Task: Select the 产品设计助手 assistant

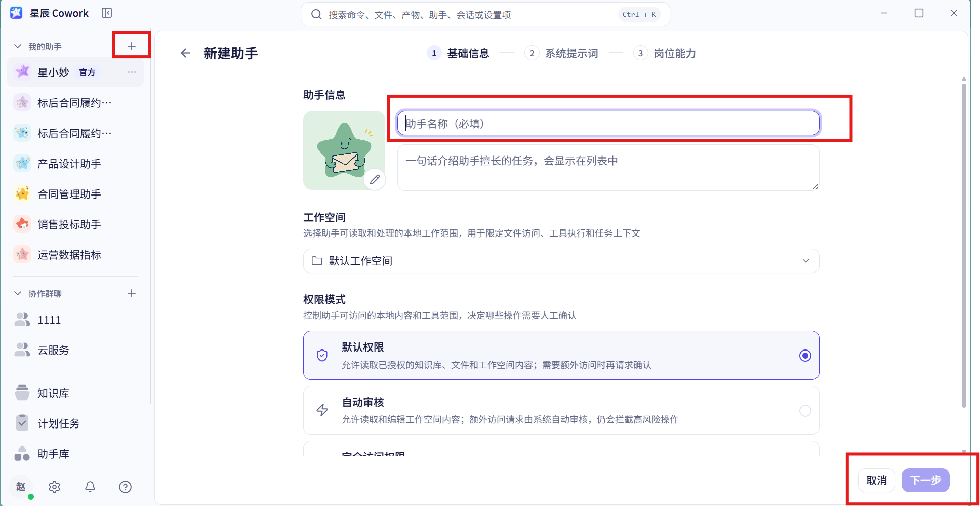Action: pyautogui.click(x=76, y=164)
